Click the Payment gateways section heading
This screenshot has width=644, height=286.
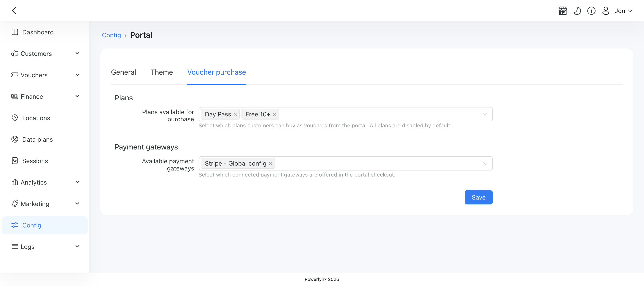coord(146,147)
